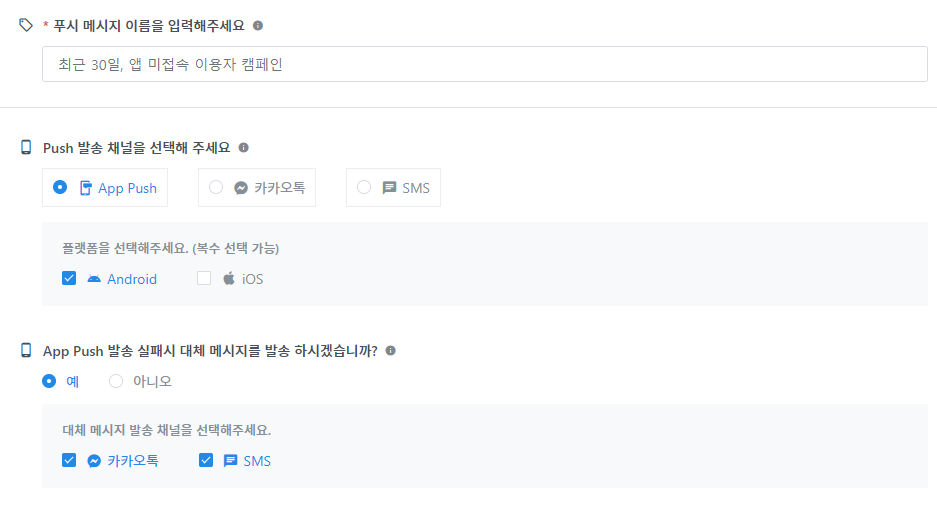Screen dimensions: 937x529
Task: Click the App Push phone icon
Action: pos(86,188)
